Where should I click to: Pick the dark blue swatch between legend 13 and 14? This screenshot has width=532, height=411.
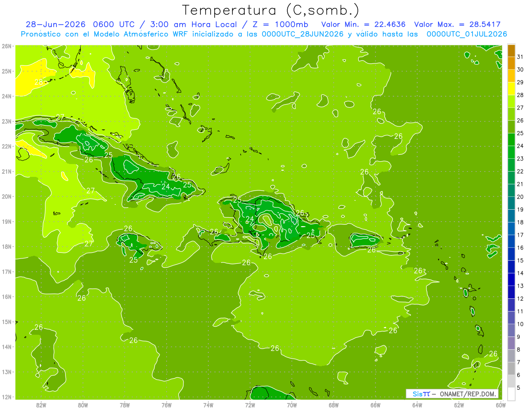(511, 279)
